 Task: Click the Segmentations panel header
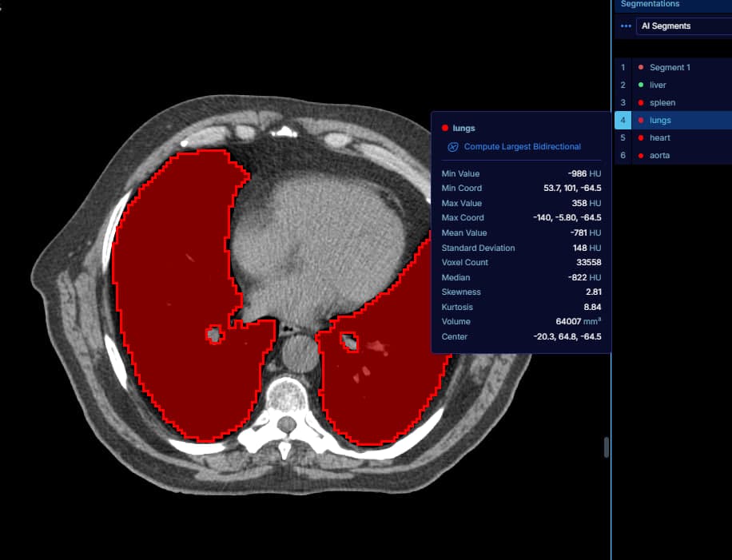tap(671, 5)
